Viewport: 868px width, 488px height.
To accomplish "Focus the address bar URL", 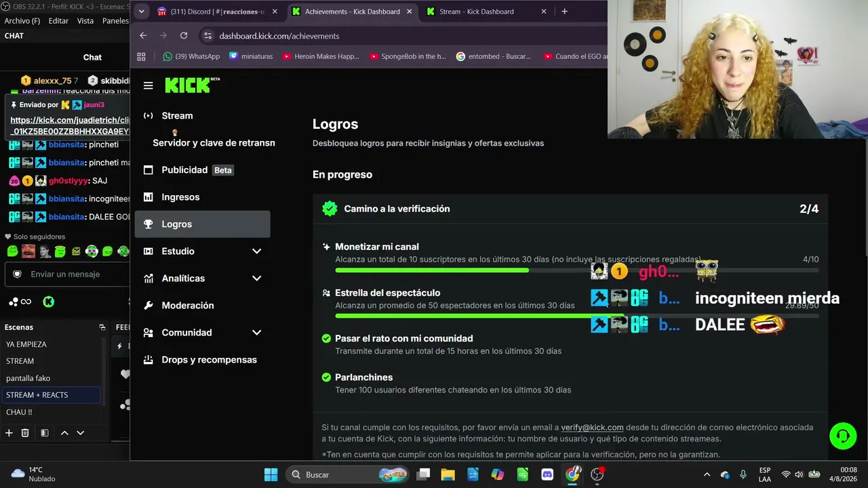I will (x=279, y=36).
